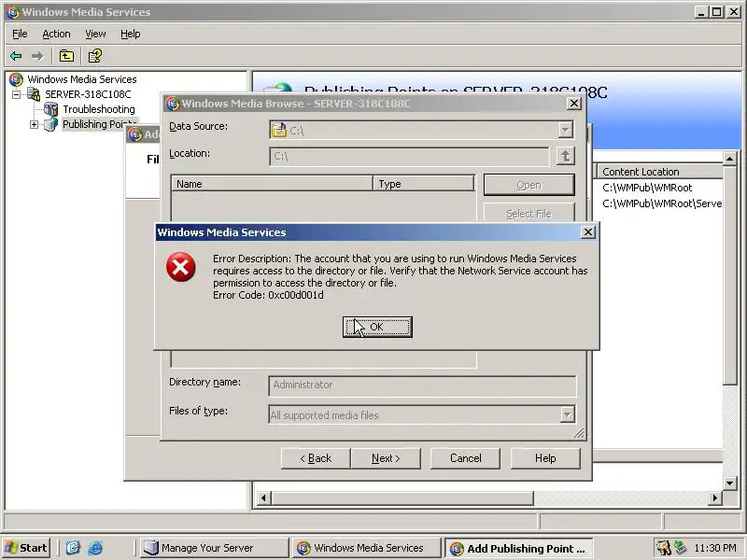
Task: Click the SERVER-318C108C server icon
Action: 34,94
